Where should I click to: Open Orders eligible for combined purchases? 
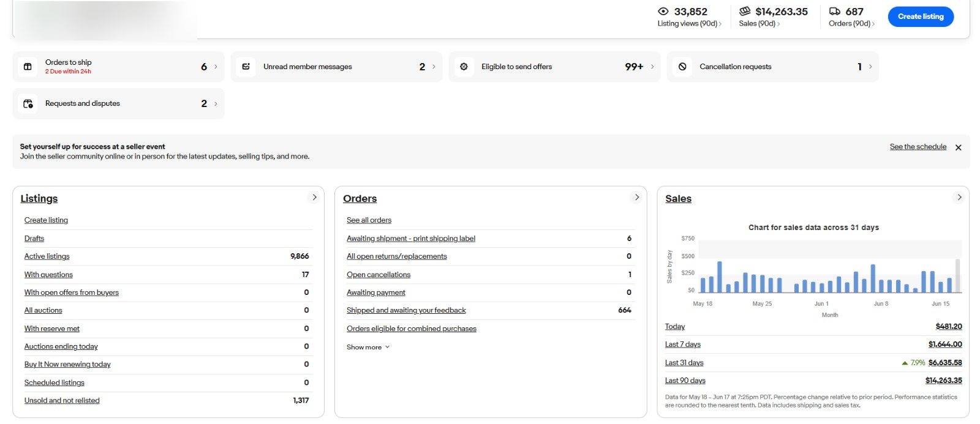point(412,329)
